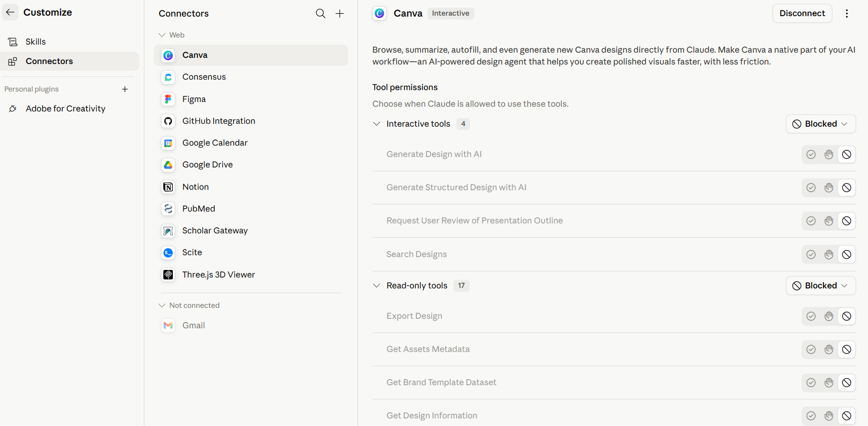Screen dimensions: 868x426
Task: Add a personal plugin with plus icon
Action: [125, 89]
